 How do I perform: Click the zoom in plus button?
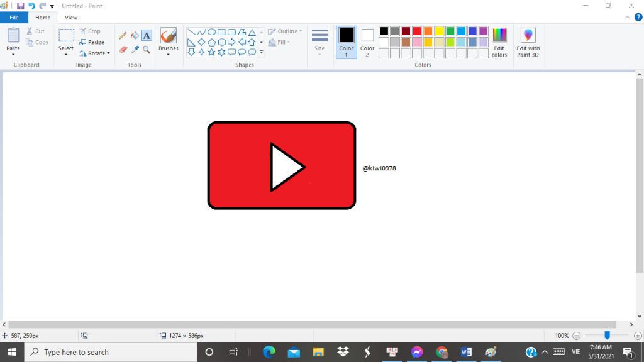click(x=638, y=336)
